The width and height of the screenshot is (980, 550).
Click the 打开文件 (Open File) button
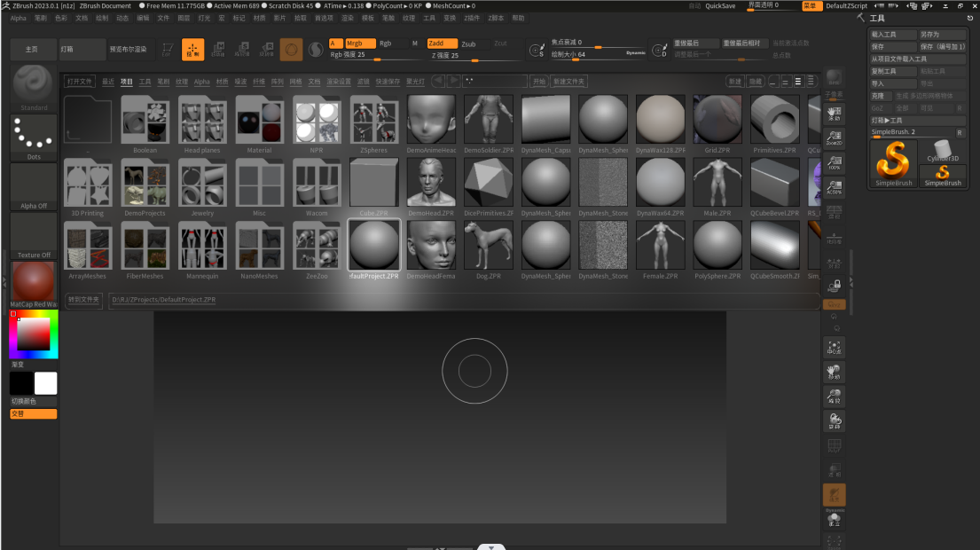[79, 82]
